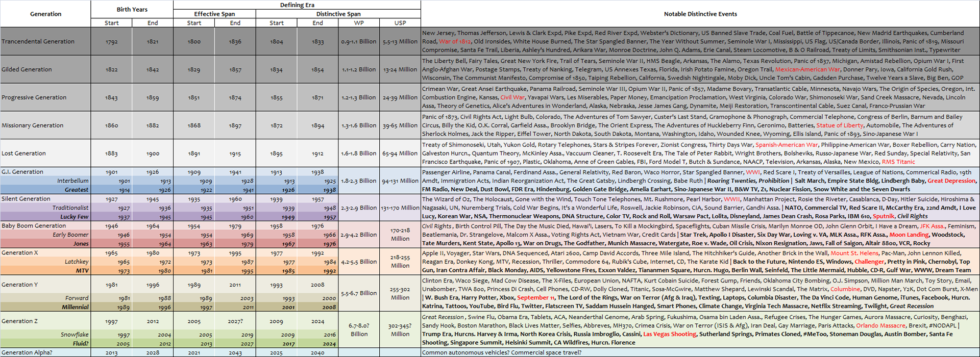The width and height of the screenshot is (980, 357).
Task: Select the WP column header
Action: pos(359,23)
